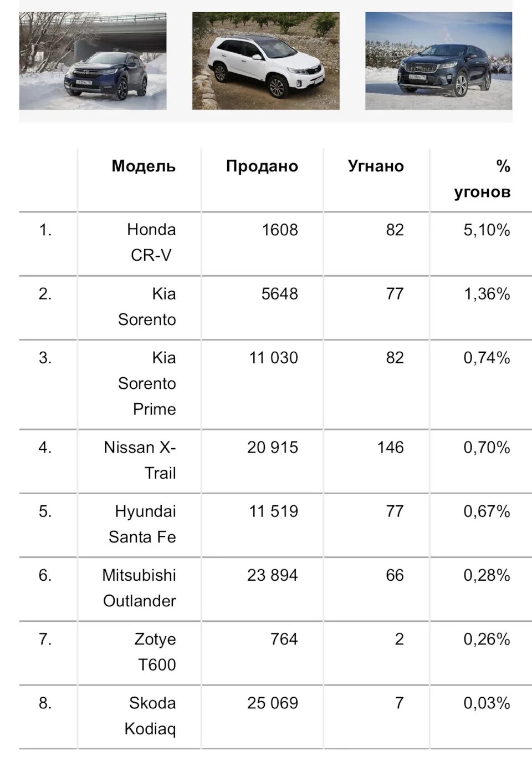Click the 0,03% theft rate value
The width and height of the screenshot is (532, 761).
(487, 703)
